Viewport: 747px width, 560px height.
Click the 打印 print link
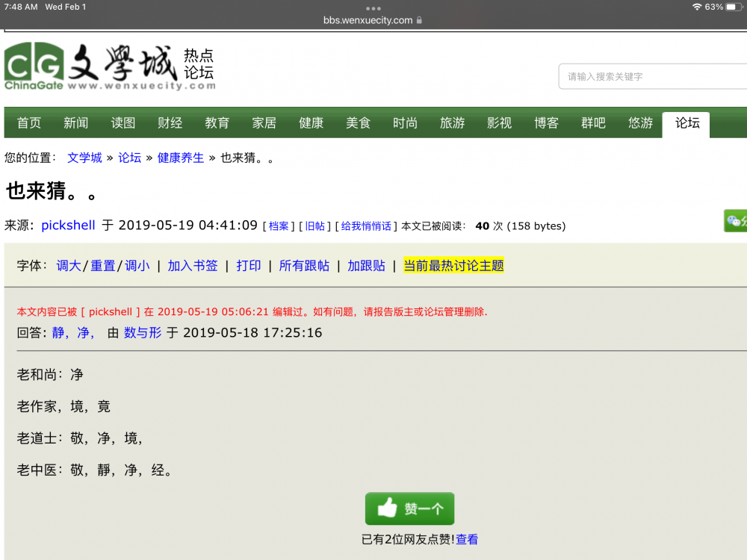(249, 266)
